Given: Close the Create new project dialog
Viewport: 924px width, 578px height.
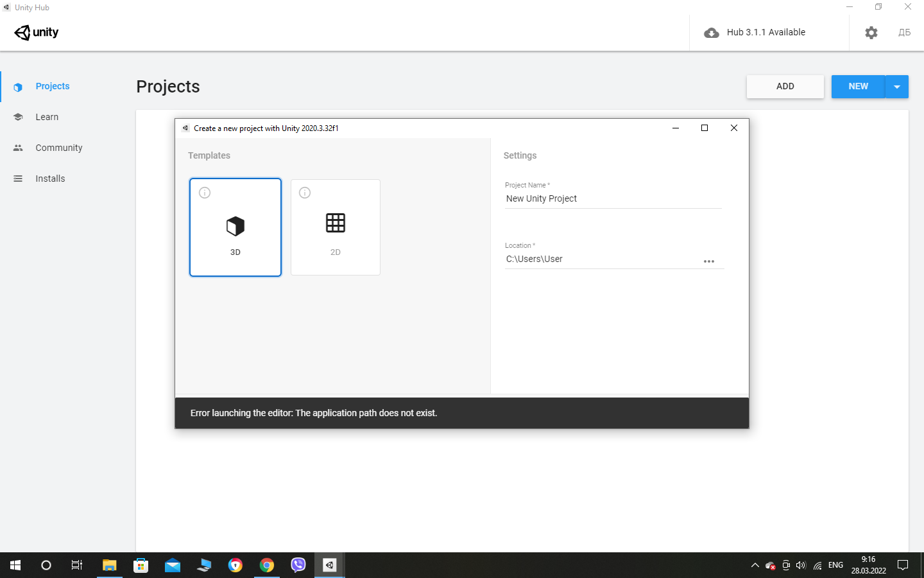Looking at the screenshot, I should [734, 128].
